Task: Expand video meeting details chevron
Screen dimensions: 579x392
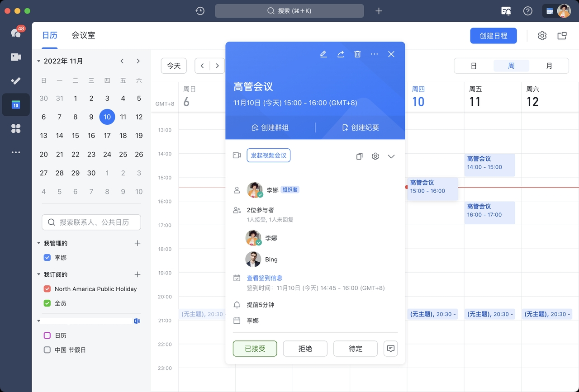Action: 391,156
